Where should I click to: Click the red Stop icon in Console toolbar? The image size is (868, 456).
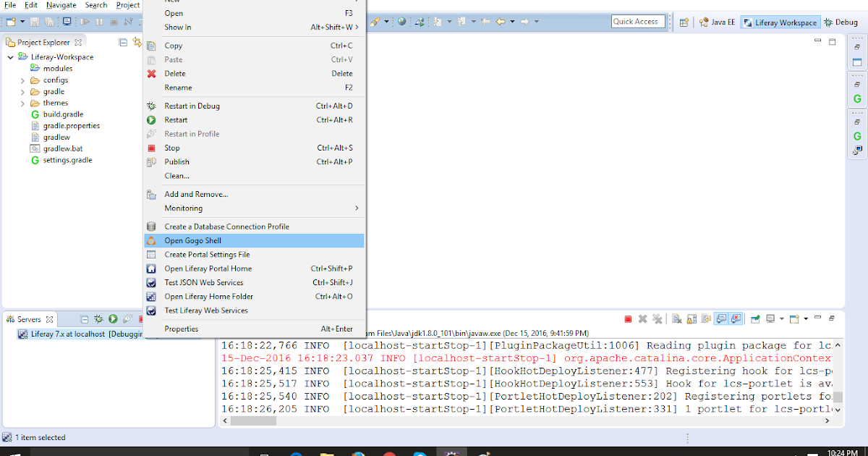point(628,318)
